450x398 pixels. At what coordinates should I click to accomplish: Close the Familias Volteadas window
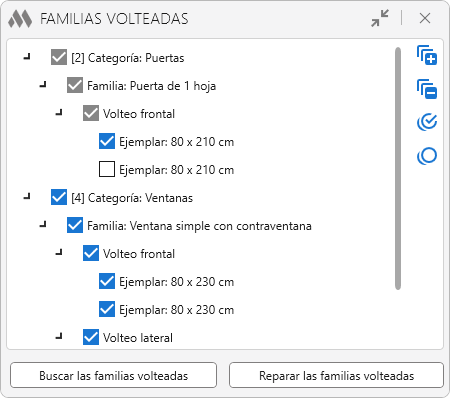coord(425,18)
